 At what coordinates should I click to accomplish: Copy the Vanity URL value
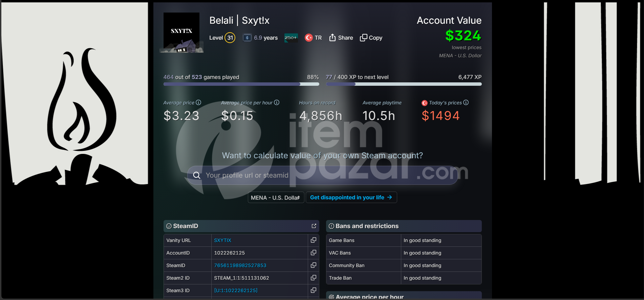[x=314, y=240]
